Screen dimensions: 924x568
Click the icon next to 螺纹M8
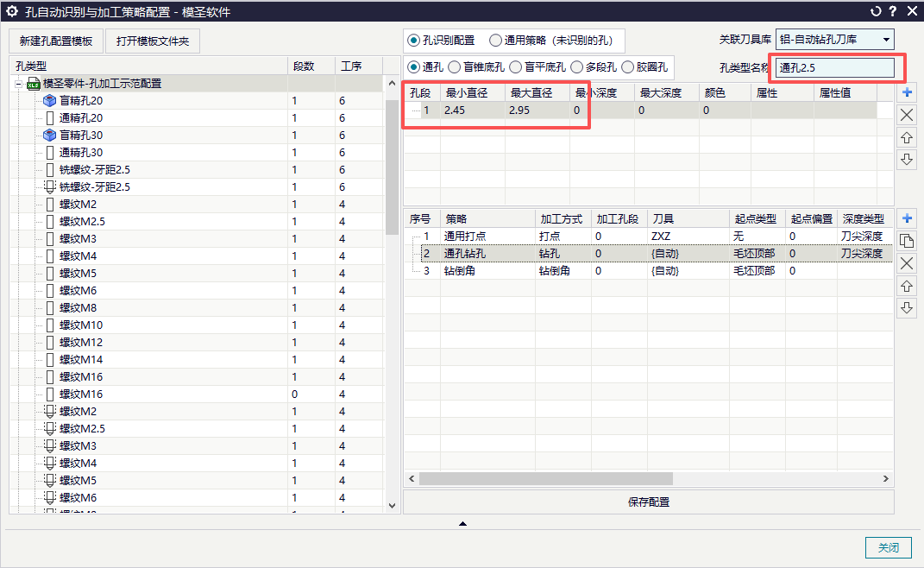click(x=50, y=307)
